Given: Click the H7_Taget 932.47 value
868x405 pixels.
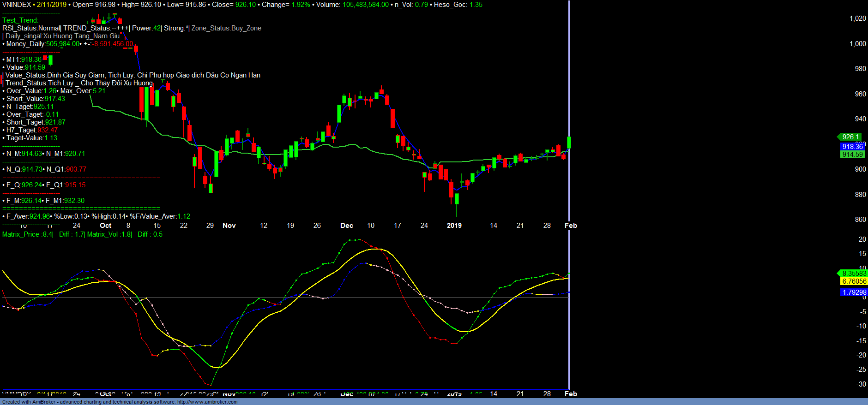Looking at the screenshot, I should [x=48, y=130].
